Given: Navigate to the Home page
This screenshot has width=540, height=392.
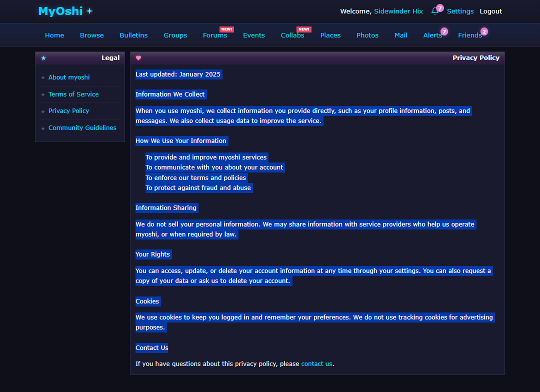Looking at the screenshot, I should tap(54, 35).
